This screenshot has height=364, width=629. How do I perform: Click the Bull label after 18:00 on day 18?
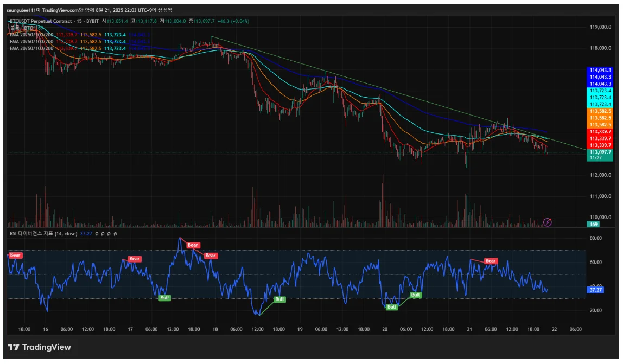(279, 299)
